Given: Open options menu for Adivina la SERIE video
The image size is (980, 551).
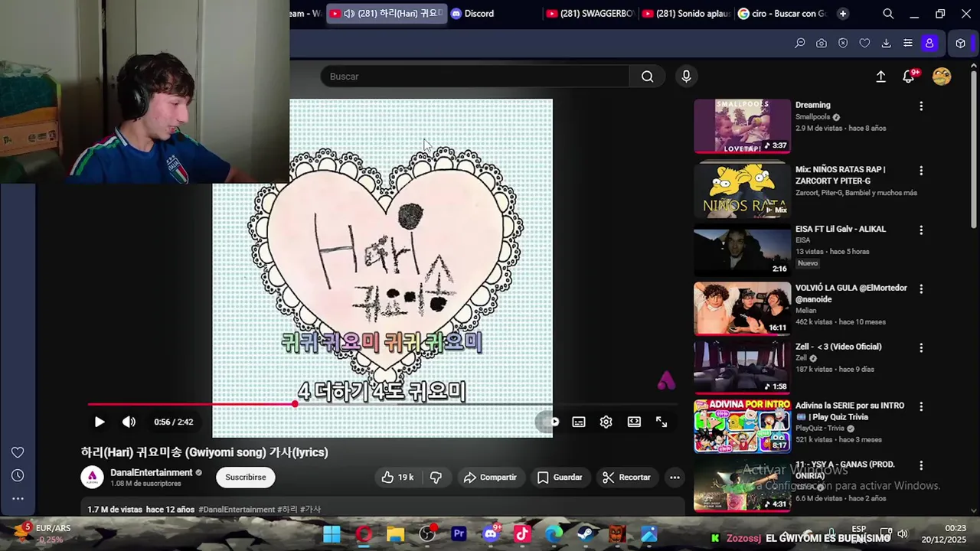Looking at the screenshot, I should coord(921,406).
